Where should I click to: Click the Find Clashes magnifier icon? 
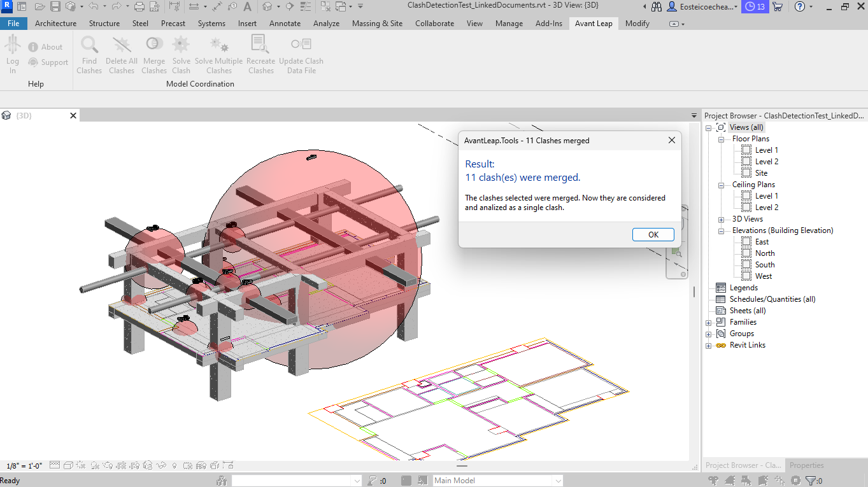(x=89, y=46)
